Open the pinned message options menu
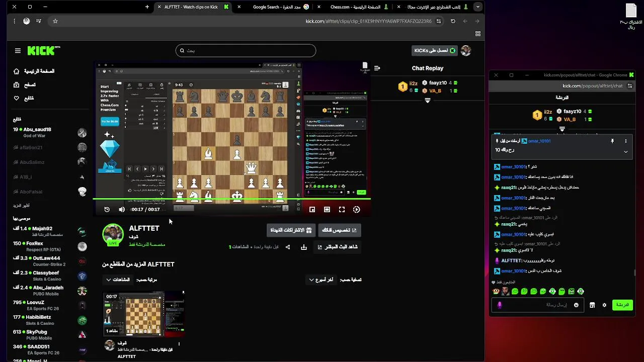The width and height of the screenshot is (644, 362). [626, 141]
